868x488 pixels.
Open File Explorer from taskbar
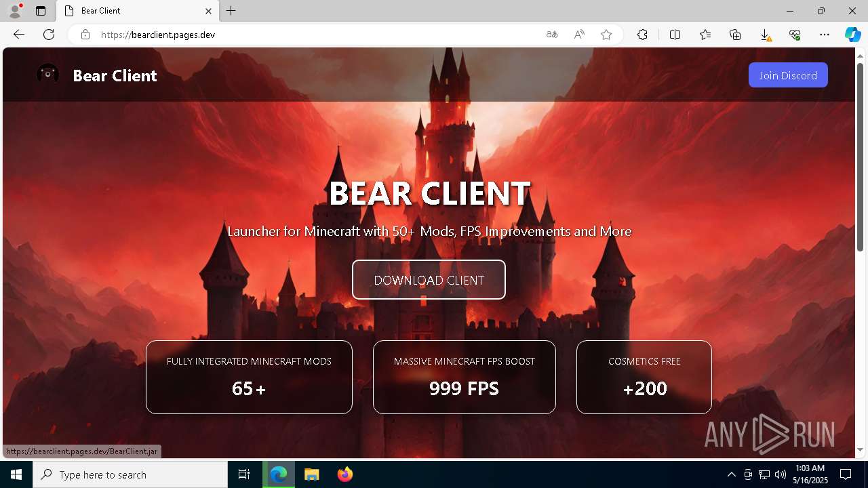[x=311, y=474]
